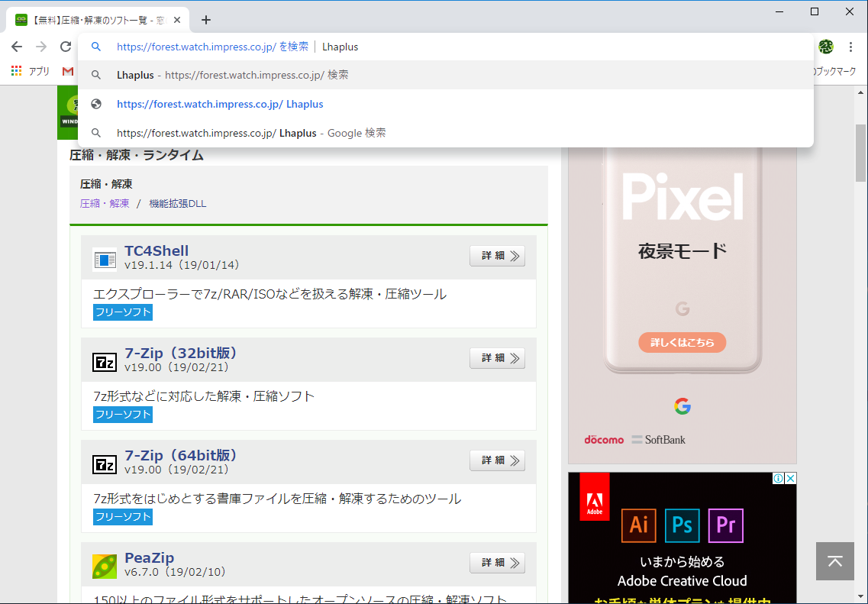Click the scroll-to-top arrow button
Image resolution: width=868 pixels, height=604 pixels.
834,560
